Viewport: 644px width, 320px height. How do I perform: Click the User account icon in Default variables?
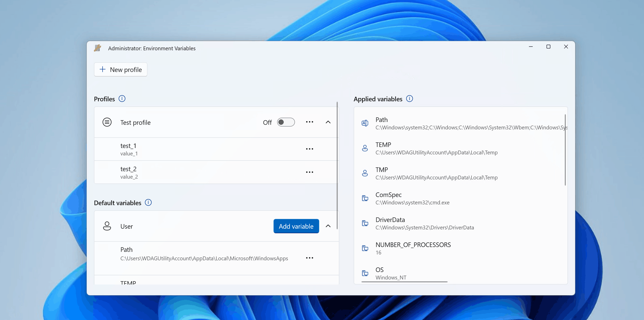pyautogui.click(x=107, y=226)
